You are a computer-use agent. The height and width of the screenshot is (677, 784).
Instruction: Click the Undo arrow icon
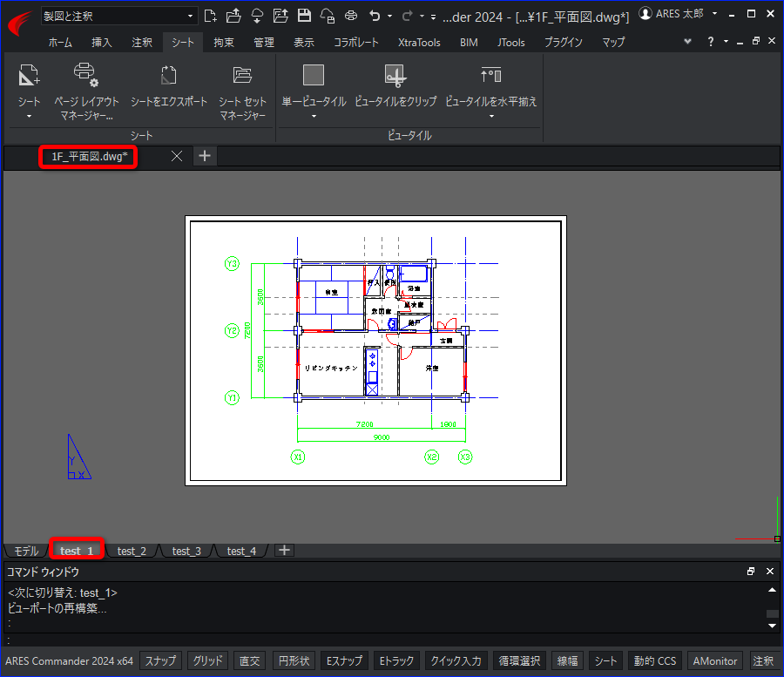tap(375, 16)
